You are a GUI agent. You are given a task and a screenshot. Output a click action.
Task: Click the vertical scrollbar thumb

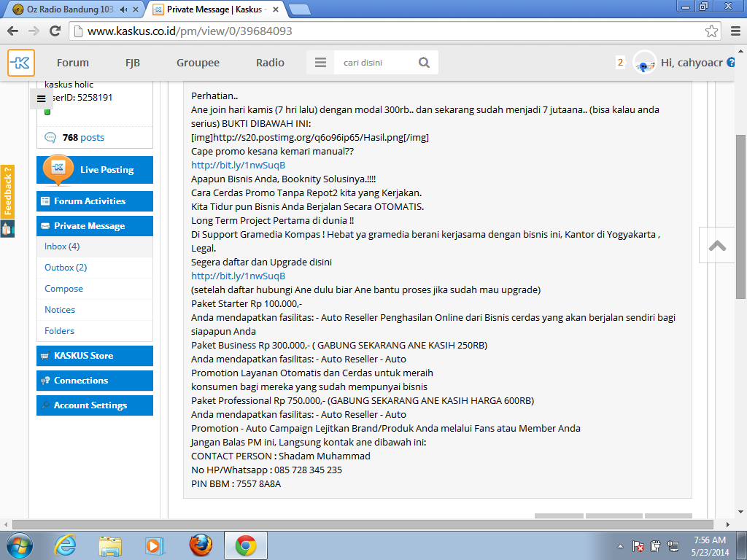tap(741, 217)
